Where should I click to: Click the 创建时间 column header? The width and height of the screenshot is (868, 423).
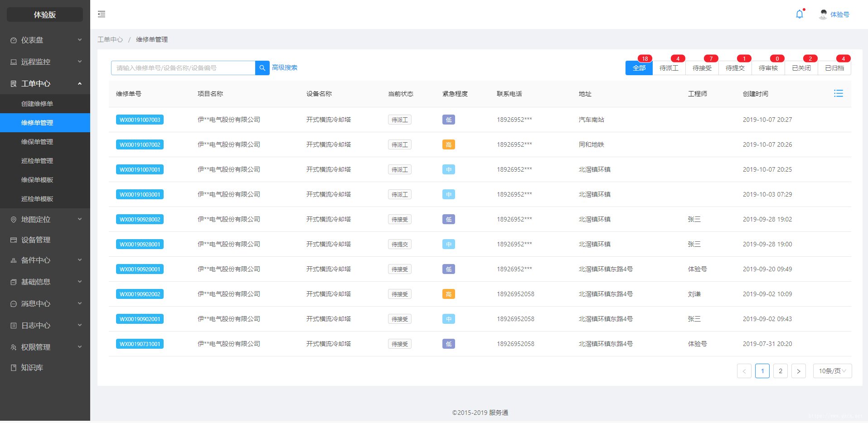[x=756, y=94]
